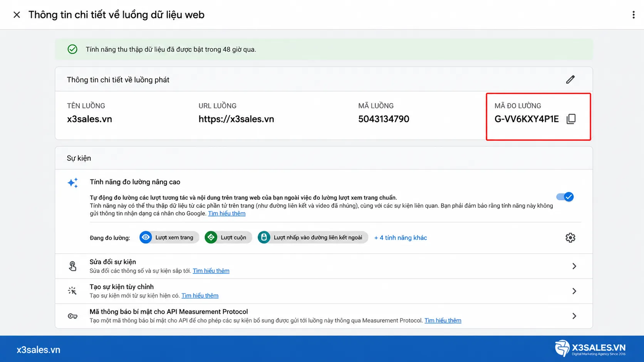Click the Sự kiện section heading

pos(79,158)
